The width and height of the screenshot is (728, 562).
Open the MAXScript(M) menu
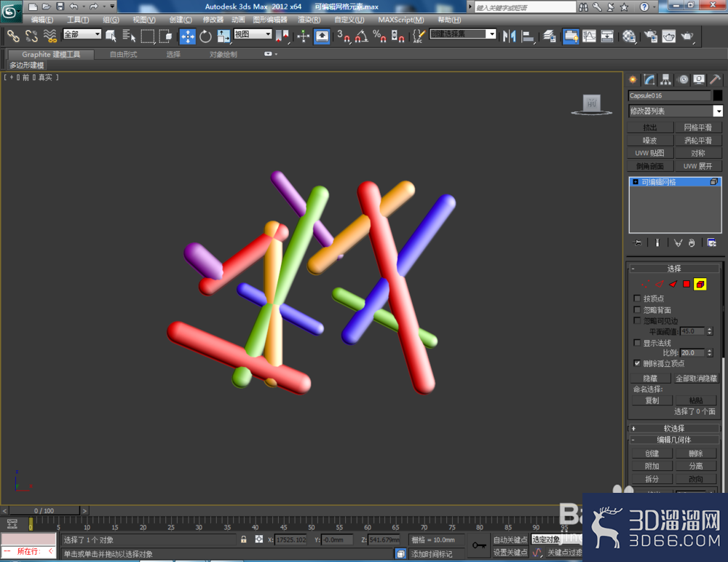(400, 20)
